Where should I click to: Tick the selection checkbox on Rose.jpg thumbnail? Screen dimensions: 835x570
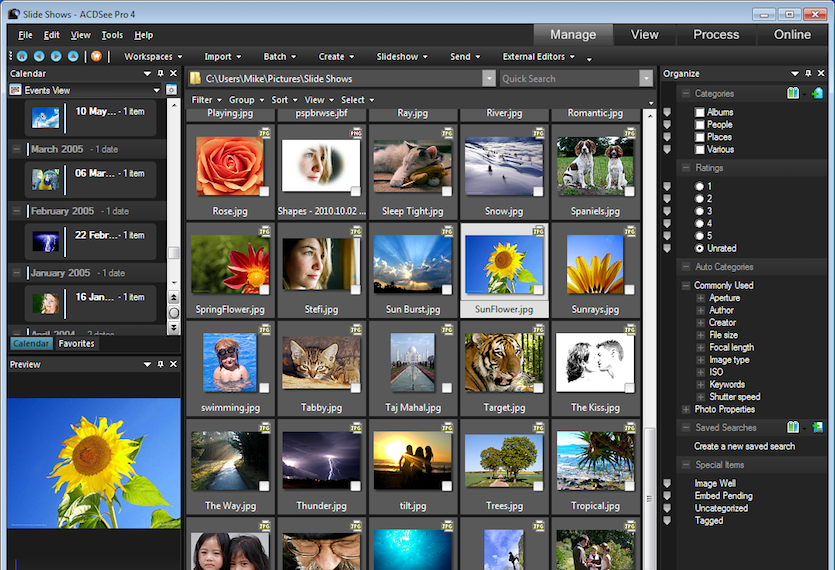pos(264,191)
